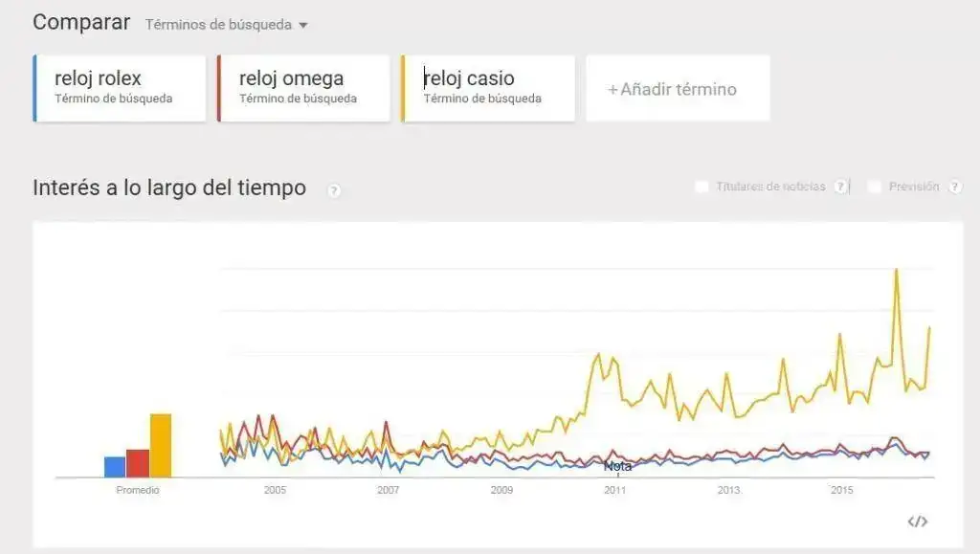Click the highest yellow peak on the chart
Screen dimensions: 980x554
pos(896,271)
